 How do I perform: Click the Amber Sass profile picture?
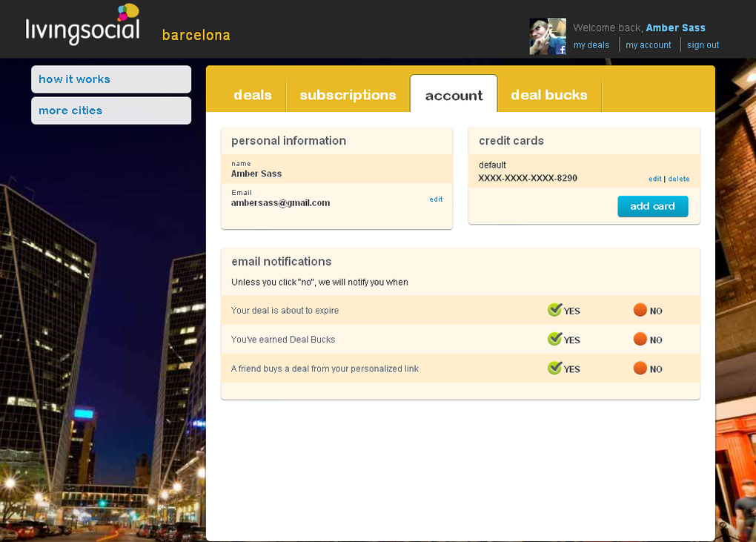pos(548,36)
